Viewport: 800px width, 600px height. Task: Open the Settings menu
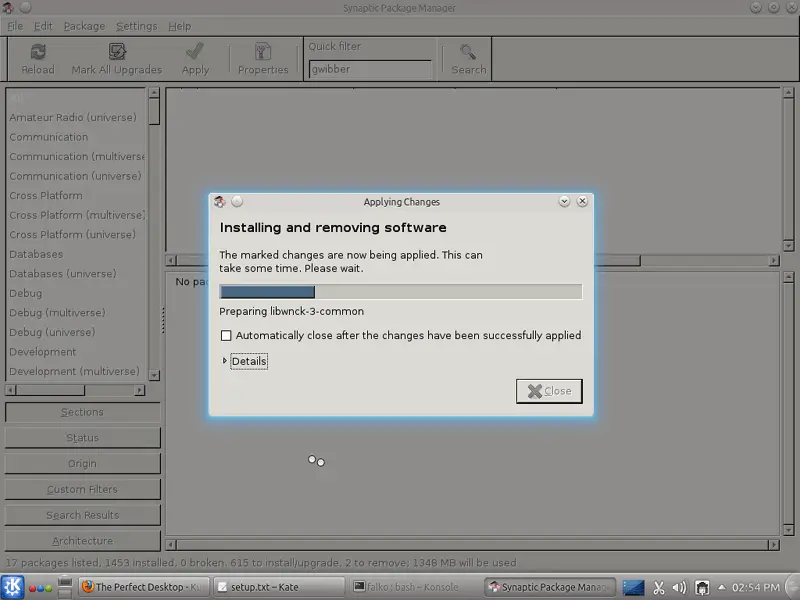coord(137,26)
